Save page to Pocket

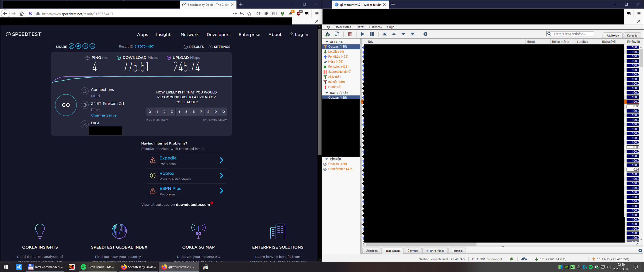click(242, 14)
